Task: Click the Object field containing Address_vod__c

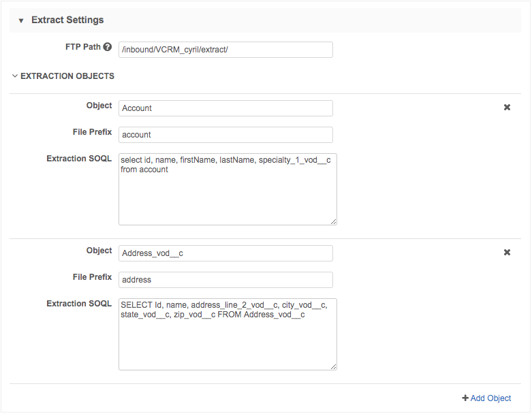Action: (x=225, y=253)
